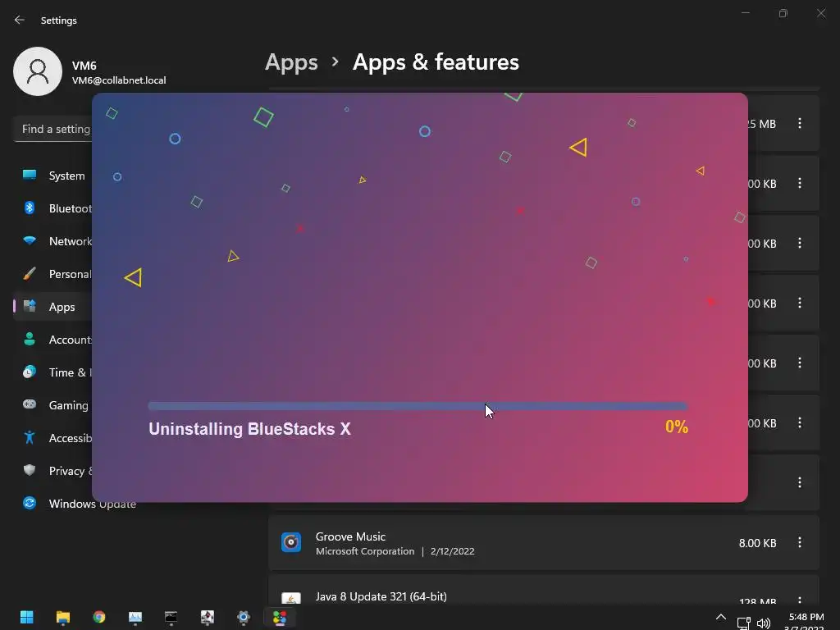
Task: Select the Network settings category
Action: [x=53, y=241]
